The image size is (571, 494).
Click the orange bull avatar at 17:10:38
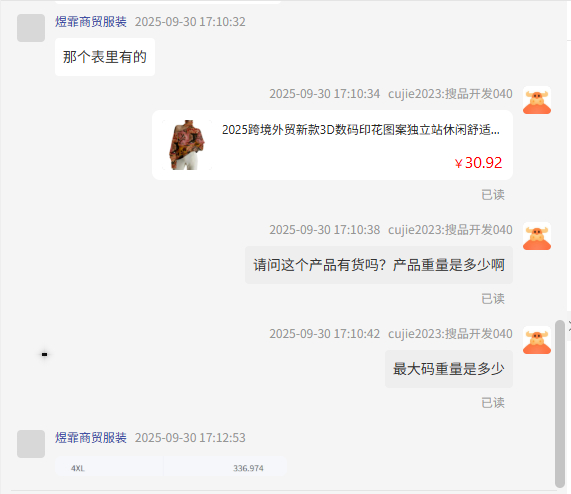point(537,236)
